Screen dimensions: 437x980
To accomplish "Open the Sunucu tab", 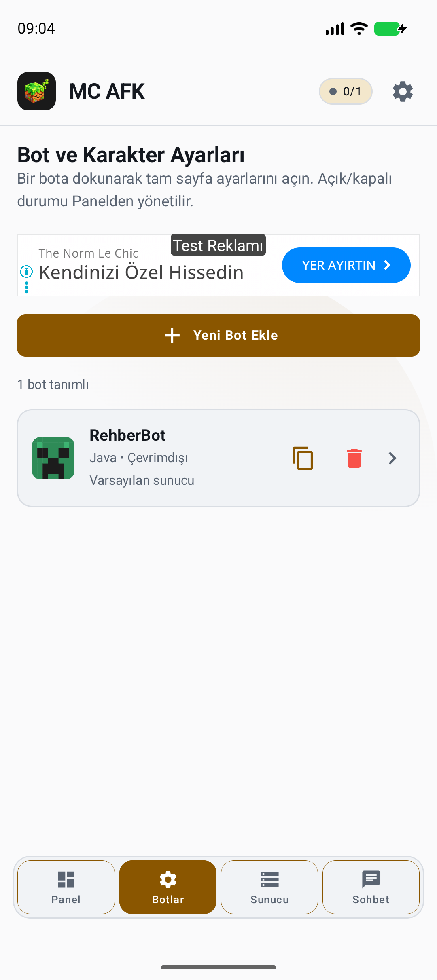I will tap(269, 887).
